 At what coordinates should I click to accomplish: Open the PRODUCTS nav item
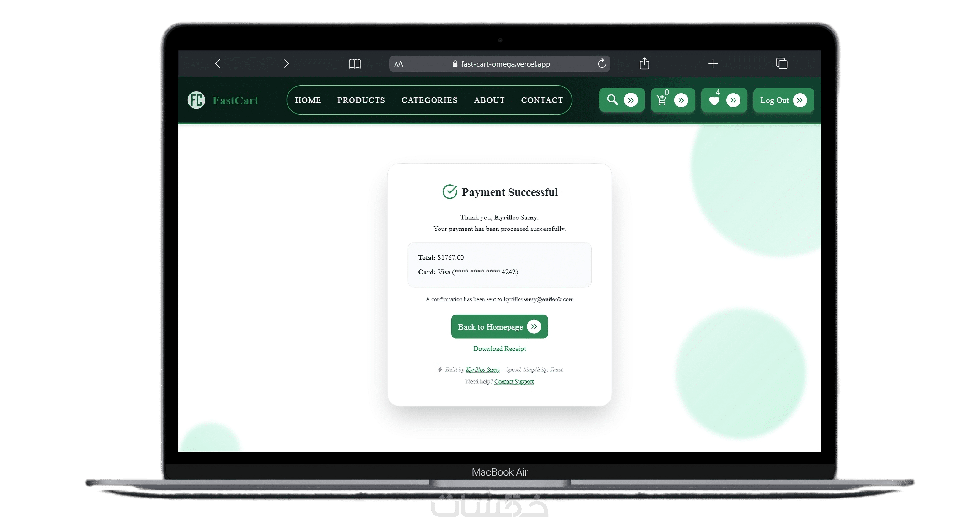(361, 100)
